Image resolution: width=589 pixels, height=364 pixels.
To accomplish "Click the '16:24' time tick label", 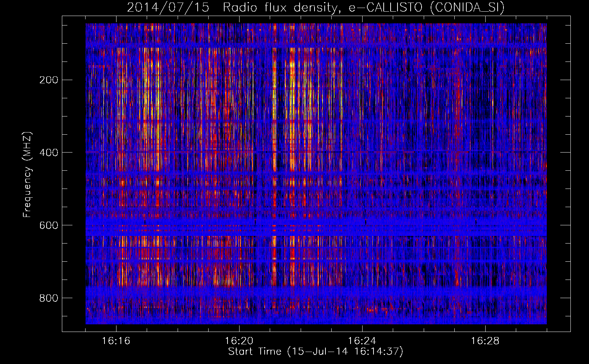I will [x=362, y=341].
